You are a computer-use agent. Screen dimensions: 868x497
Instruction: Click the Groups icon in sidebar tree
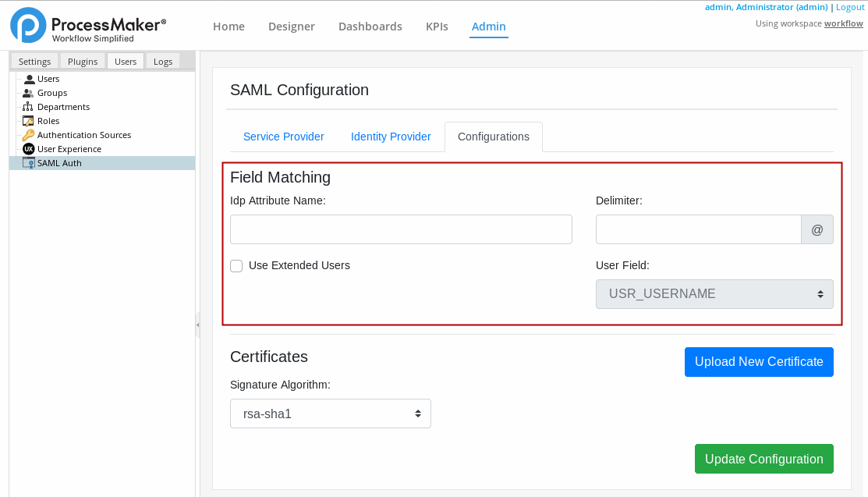[29, 93]
